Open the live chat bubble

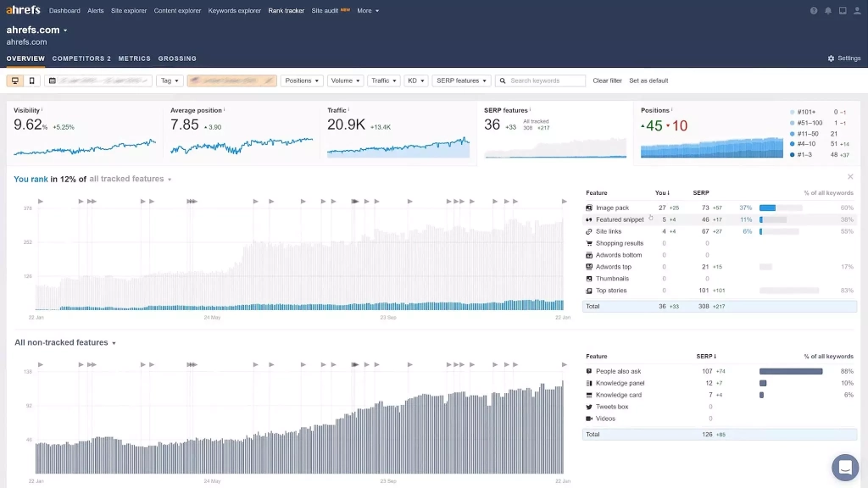coord(845,468)
